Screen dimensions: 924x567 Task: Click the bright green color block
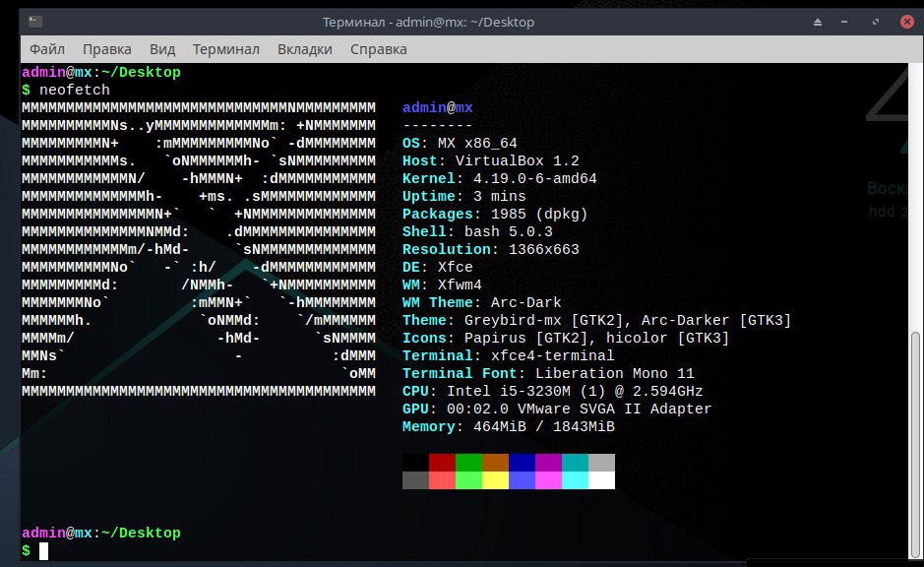pyautogui.click(x=468, y=480)
